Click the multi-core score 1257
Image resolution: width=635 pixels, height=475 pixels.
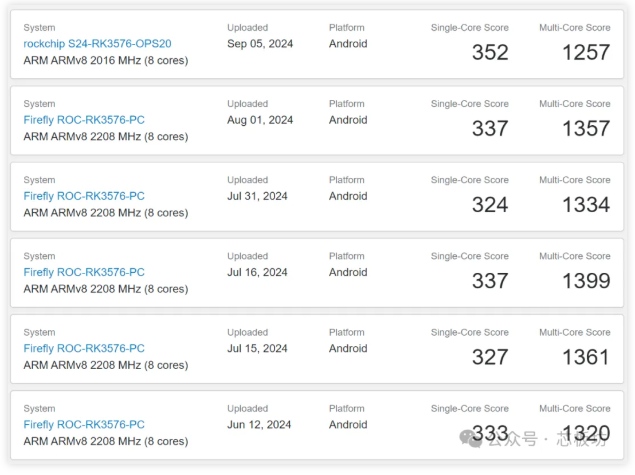pyautogui.click(x=585, y=52)
